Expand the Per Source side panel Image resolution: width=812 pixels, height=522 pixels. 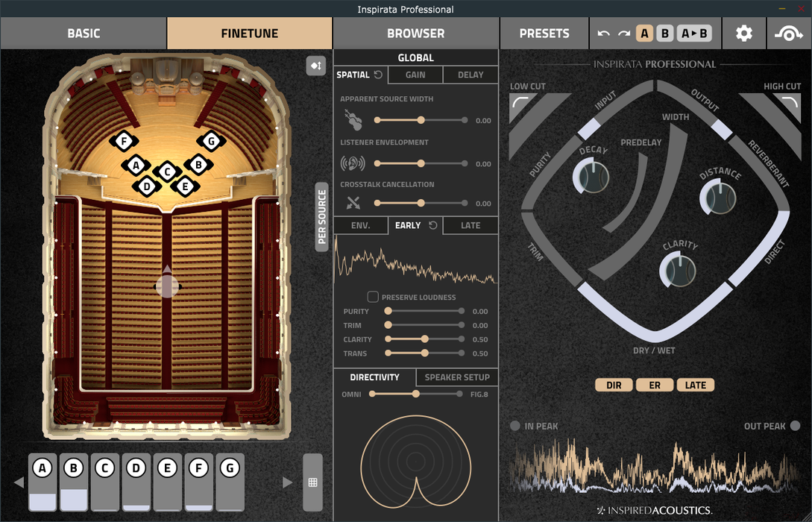[x=322, y=217]
